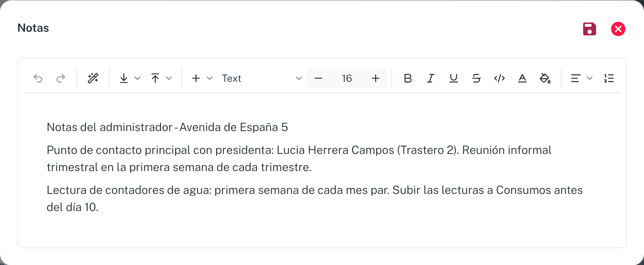Toggle underline formatting
The image size is (644, 265).
coord(454,78)
